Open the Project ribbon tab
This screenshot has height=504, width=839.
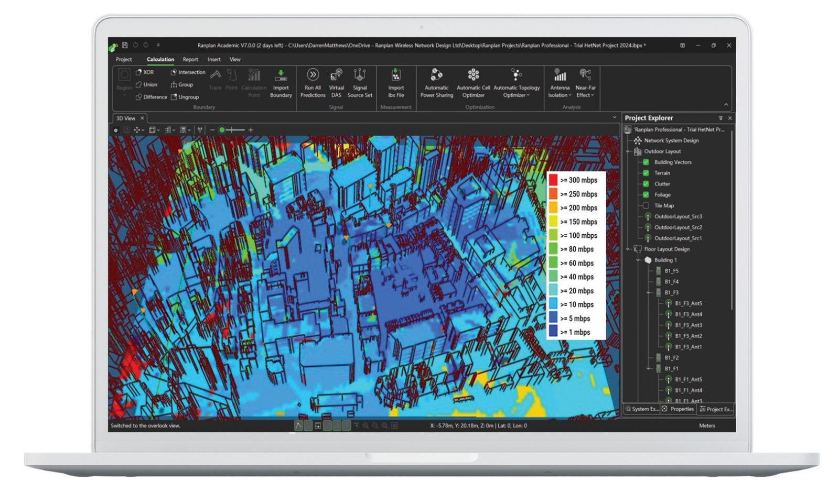(124, 60)
